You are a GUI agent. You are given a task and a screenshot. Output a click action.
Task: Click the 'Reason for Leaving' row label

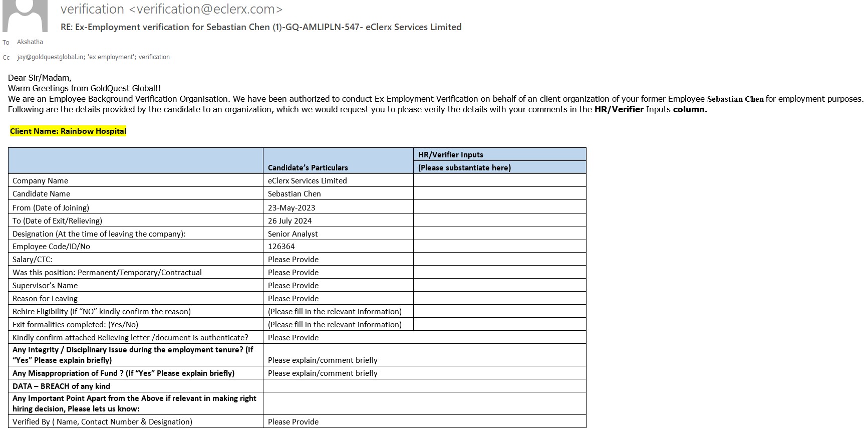[x=45, y=298]
